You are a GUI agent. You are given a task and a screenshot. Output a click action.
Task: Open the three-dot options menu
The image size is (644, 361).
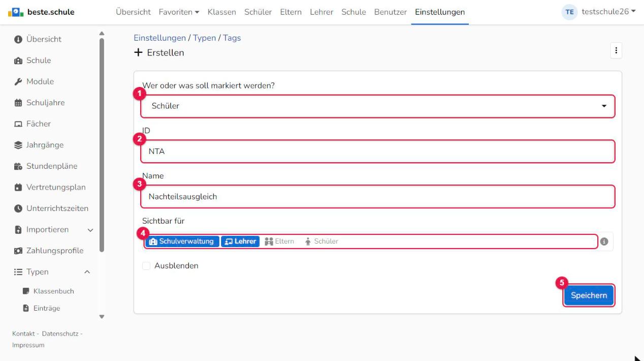point(616,51)
